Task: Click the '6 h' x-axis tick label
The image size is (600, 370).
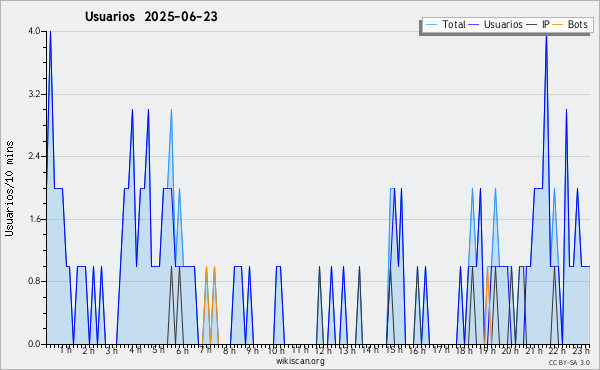Action: (182, 351)
